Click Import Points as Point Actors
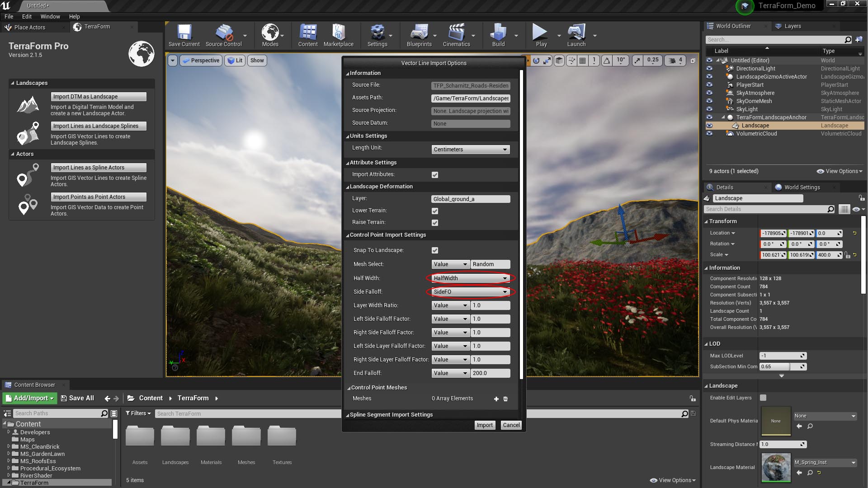Screen dimensions: 868x488 pyautogui.click(x=99, y=197)
